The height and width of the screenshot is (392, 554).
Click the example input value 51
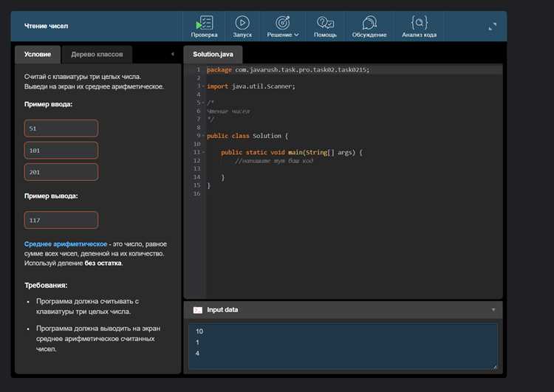pyautogui.click(x=61, y=128)
